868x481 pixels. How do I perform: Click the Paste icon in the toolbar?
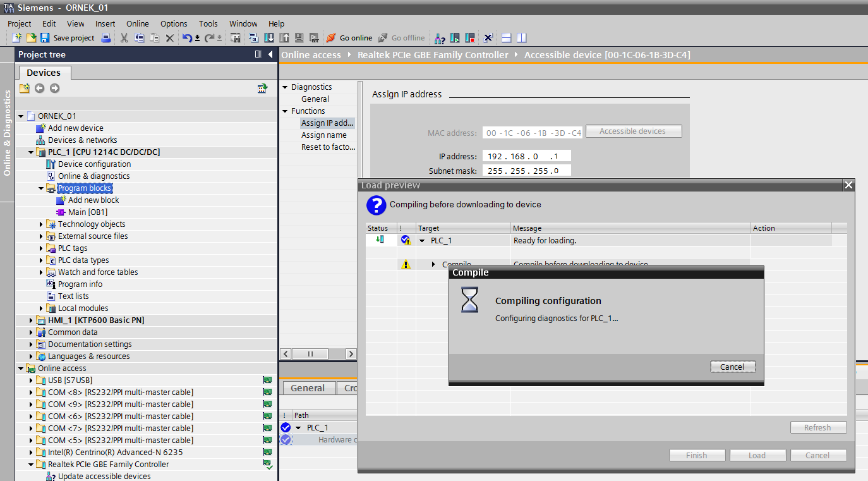[155, 38]
